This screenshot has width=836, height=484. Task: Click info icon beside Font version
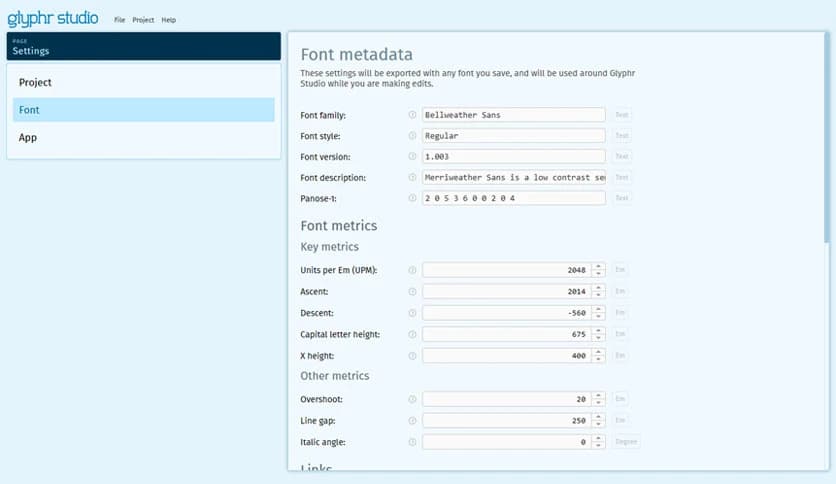click(x=412, y=156)
